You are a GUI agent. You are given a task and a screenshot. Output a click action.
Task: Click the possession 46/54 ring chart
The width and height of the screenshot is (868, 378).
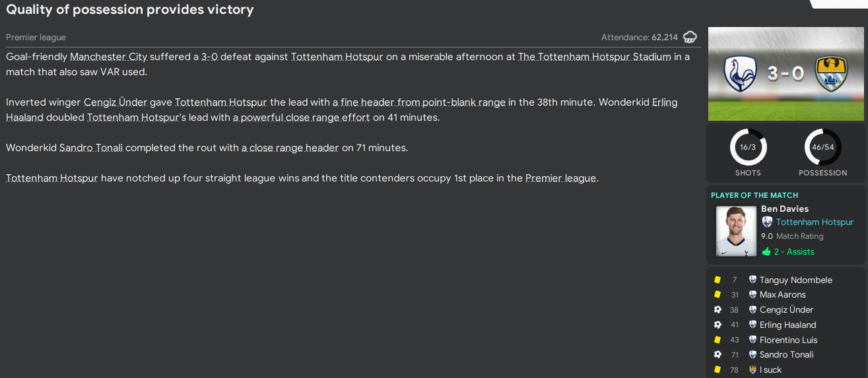tap(822, 147)
